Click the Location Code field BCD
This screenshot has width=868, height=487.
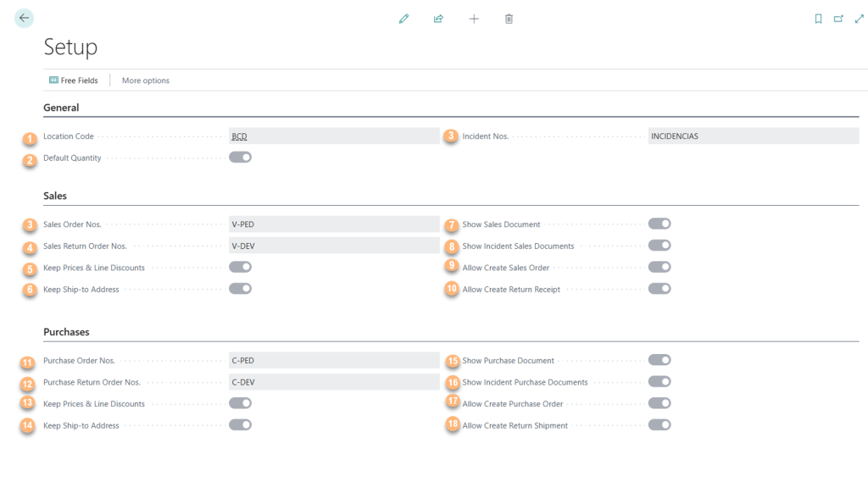pyautogui.click(x=334, y=136)
